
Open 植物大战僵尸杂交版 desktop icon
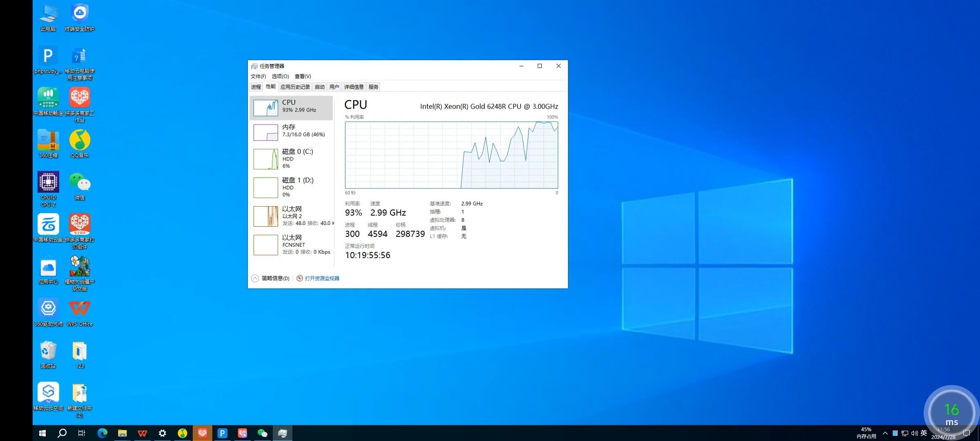80,274
